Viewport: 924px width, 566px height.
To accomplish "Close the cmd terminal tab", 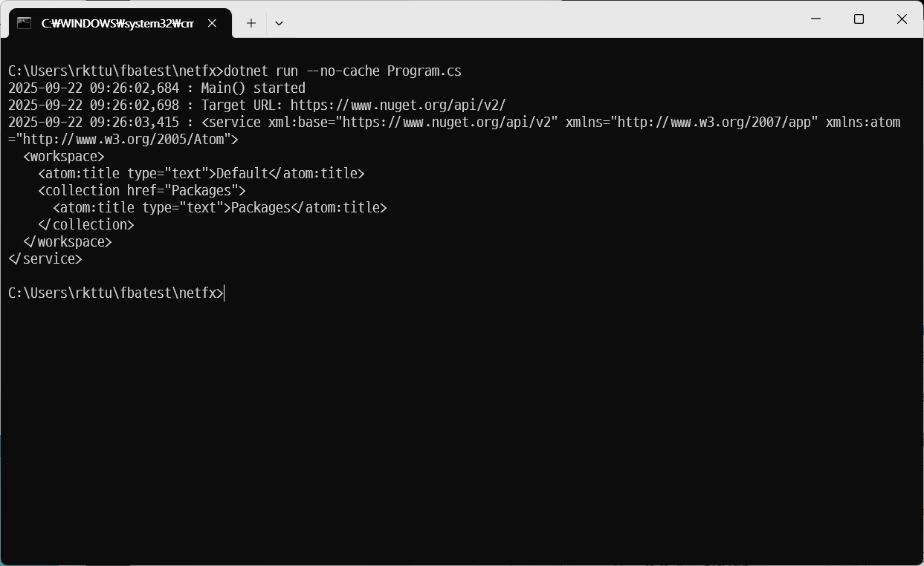I will click(x=212, y=23).
